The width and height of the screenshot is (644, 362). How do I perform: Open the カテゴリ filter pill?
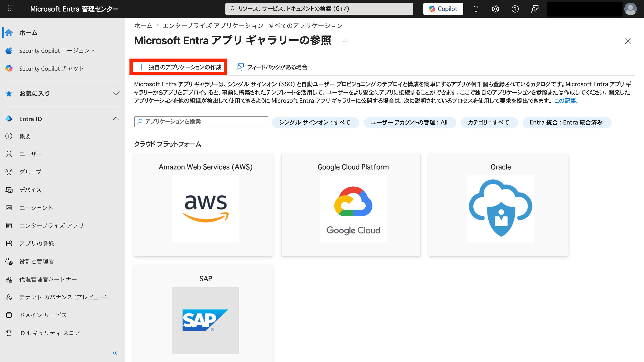(x=489, y=122)
